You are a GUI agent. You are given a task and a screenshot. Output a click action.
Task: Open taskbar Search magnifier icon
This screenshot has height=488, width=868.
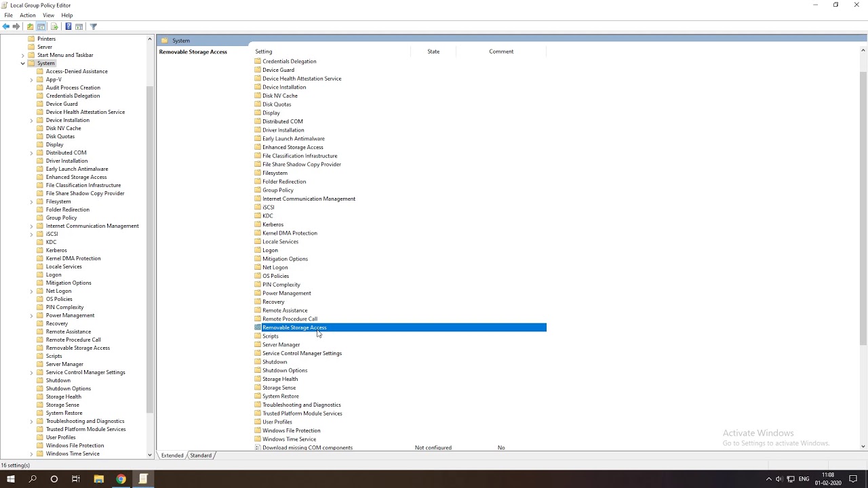coord(33,479)
